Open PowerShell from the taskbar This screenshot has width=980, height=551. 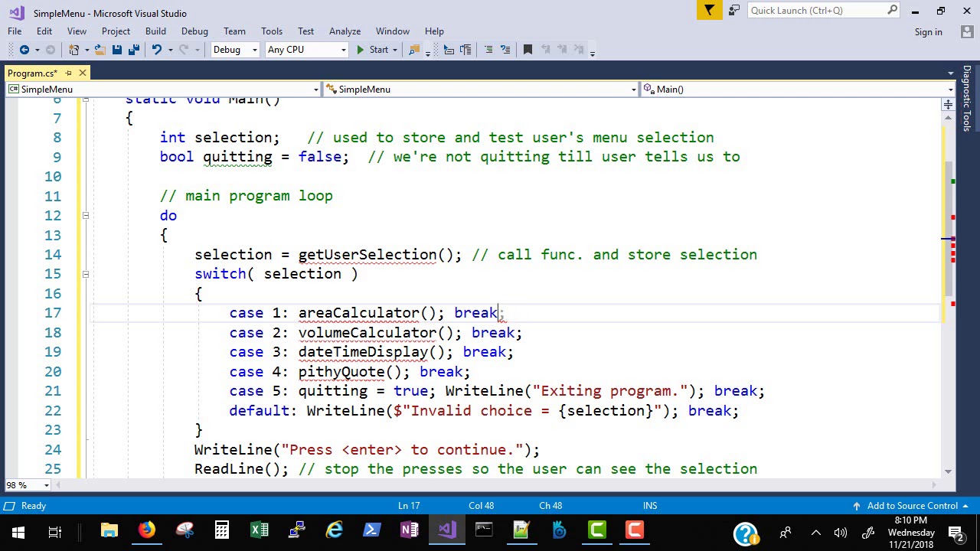372,531
